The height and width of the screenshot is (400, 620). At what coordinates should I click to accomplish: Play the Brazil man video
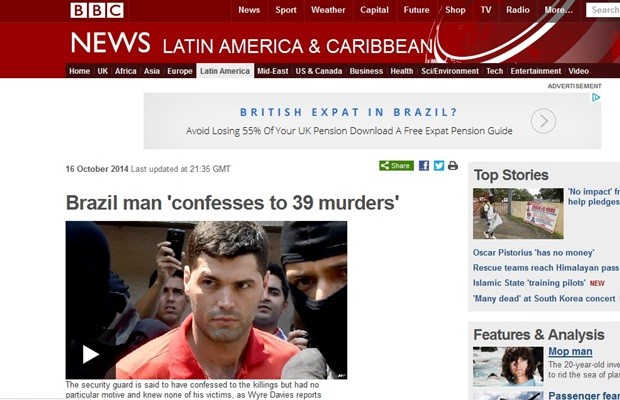pyautogui.click(x=90, y=354)
